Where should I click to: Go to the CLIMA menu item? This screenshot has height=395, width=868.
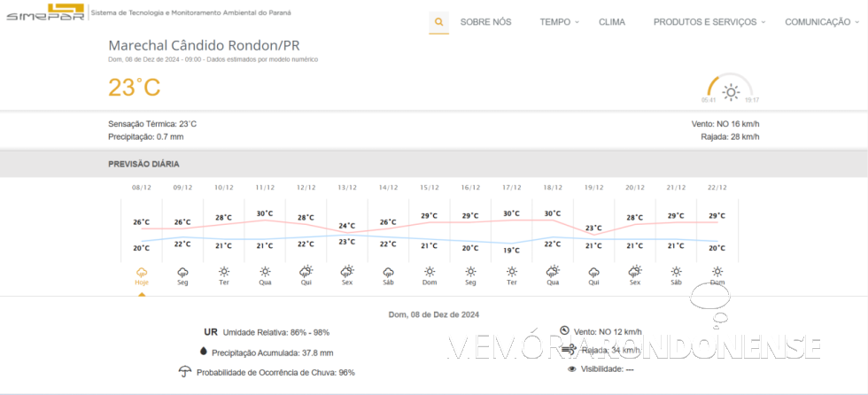tap(611, 22)
